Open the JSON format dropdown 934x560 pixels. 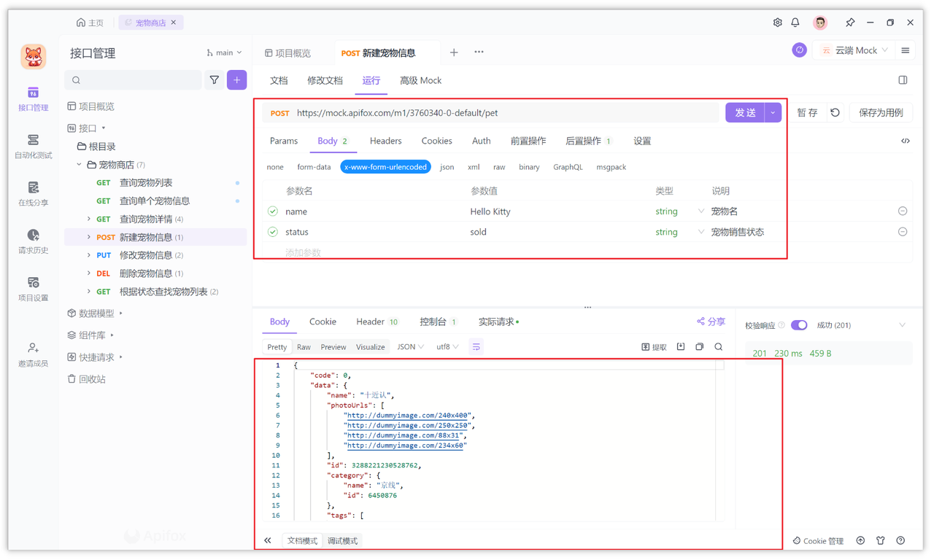pyautogui.click(x=410, y=347)
